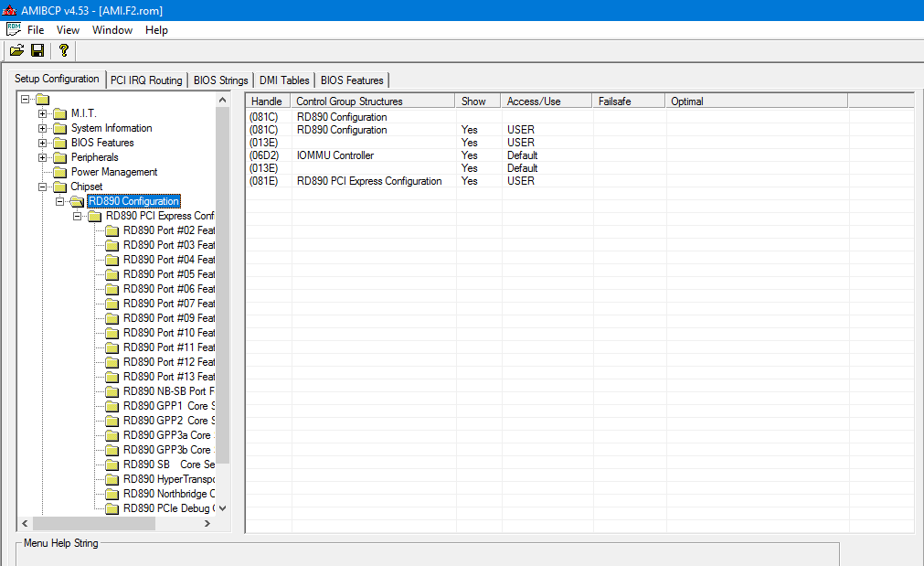Click the tree horizontal scroll right arrow
The width and height of the screenshot is (924, 566).
point(207,523)
